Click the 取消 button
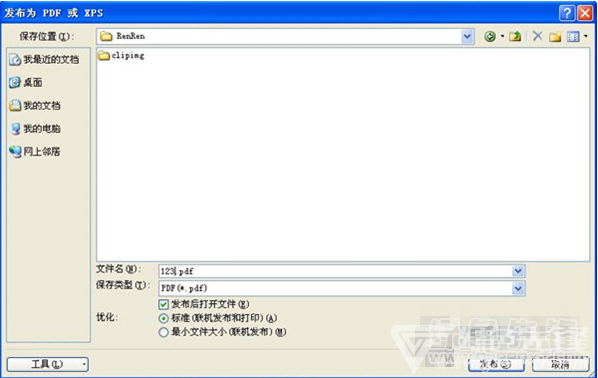 pos(560,364)
